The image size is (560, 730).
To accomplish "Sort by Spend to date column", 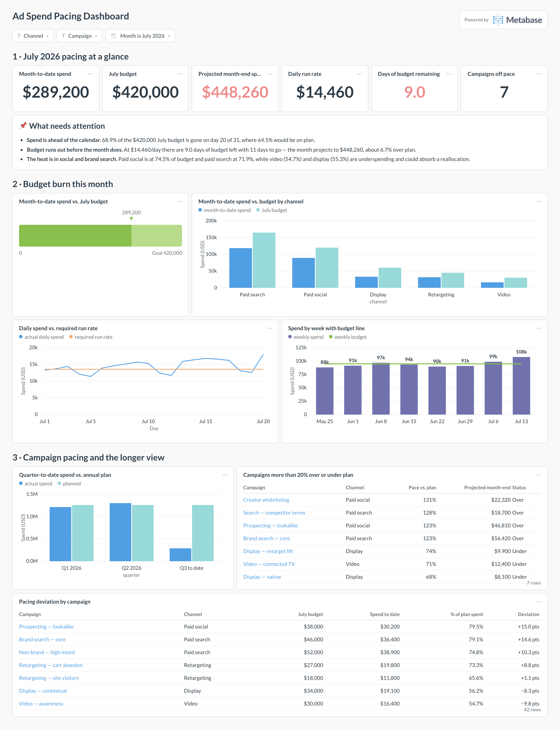I will coord(385,614).
